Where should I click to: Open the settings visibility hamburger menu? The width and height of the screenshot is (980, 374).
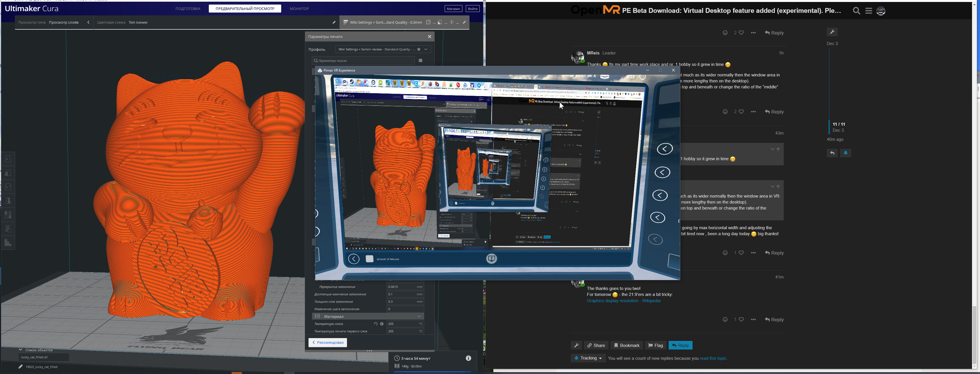point(420,60)
